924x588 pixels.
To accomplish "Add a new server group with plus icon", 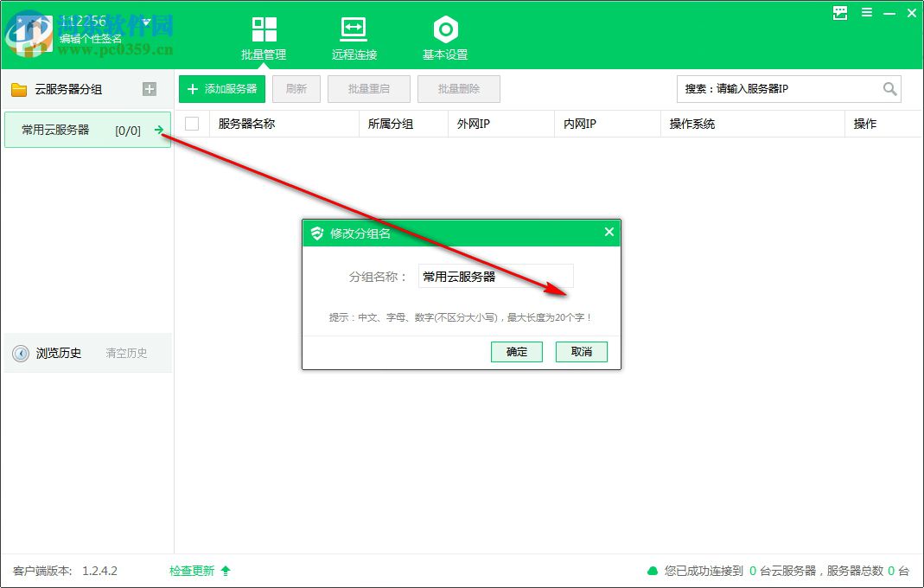I will (150, 89).
